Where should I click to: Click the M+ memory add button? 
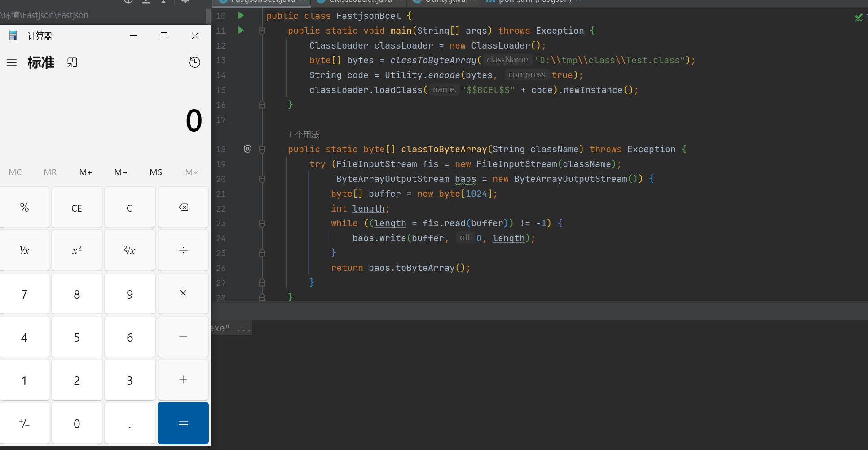coord(85,172)
